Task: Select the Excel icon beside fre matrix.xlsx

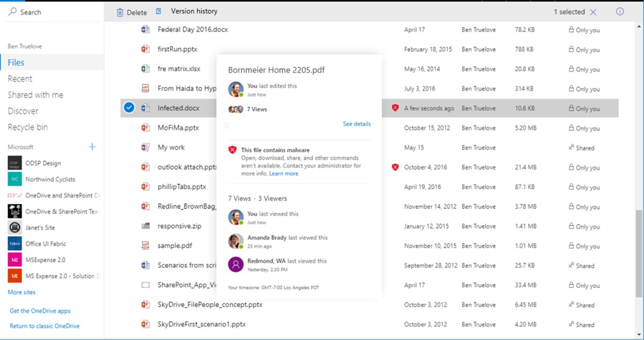Action: tap(145, 69)
